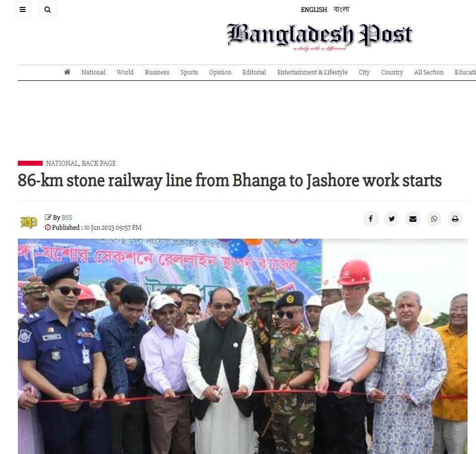
Task: Open the hamburger menu
Action: 22,9
